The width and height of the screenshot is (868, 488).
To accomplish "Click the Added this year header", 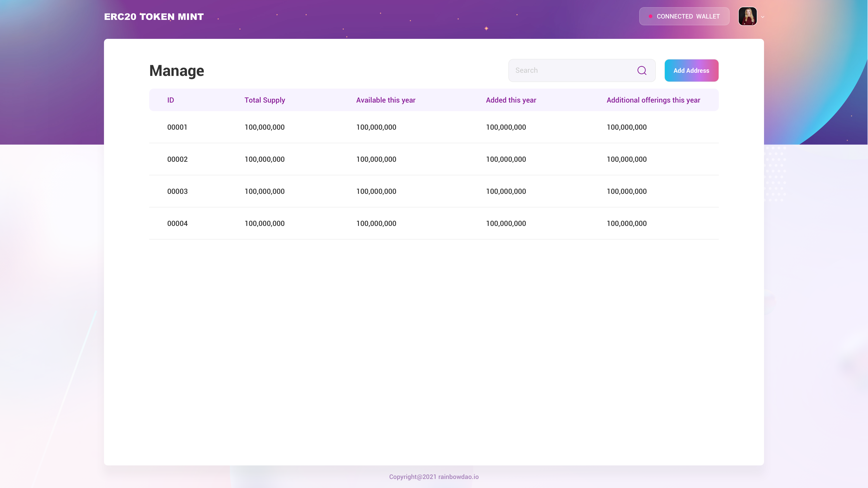I will pyautogui.click(x=511, y=100).
